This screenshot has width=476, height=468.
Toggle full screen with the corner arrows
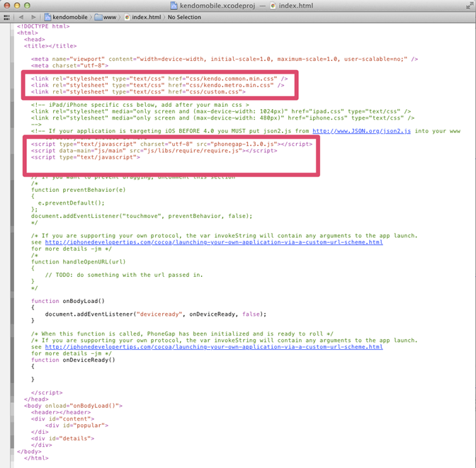point(470,6)
